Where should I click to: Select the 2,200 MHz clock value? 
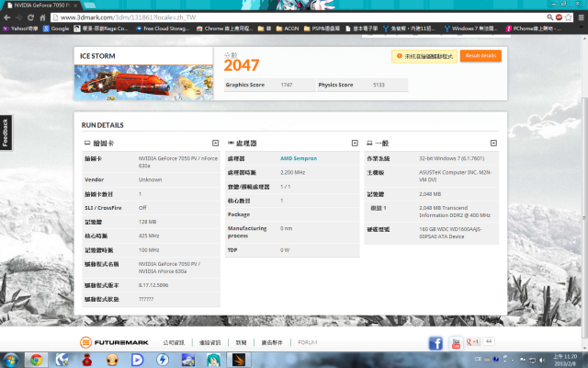tap(292, 173)
